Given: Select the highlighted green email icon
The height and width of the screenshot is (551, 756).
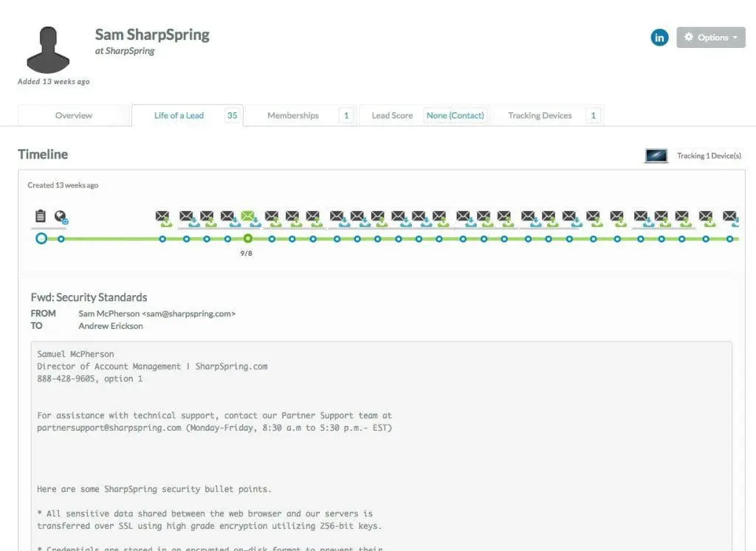Looking at the screenshot, I should tap(249, 218).
